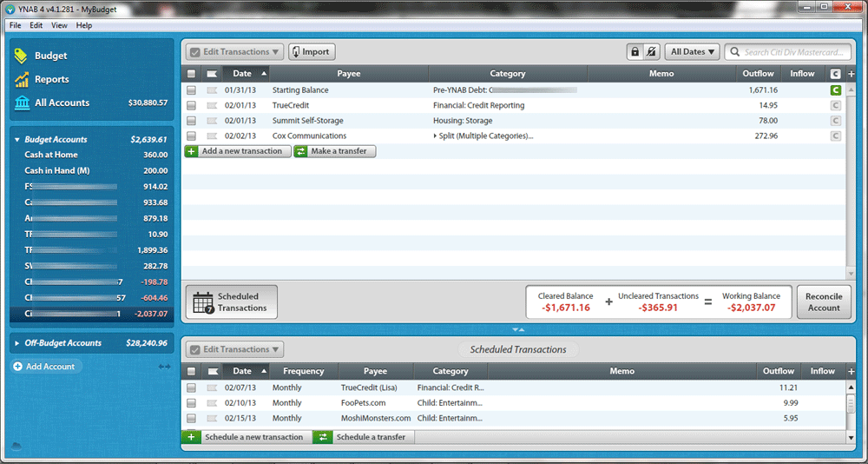Toggle cleared status for TrueCredit transaction

[x=835, y=105]
